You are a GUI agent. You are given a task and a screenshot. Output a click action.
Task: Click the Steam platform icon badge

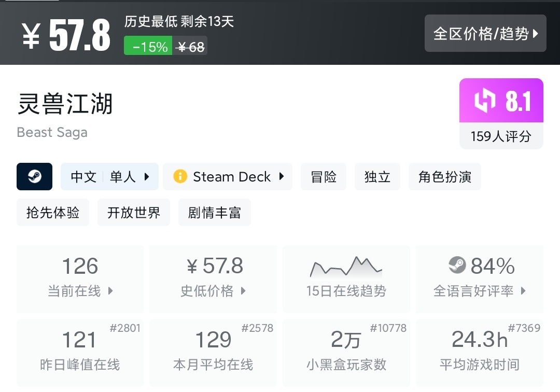point(35,177)
